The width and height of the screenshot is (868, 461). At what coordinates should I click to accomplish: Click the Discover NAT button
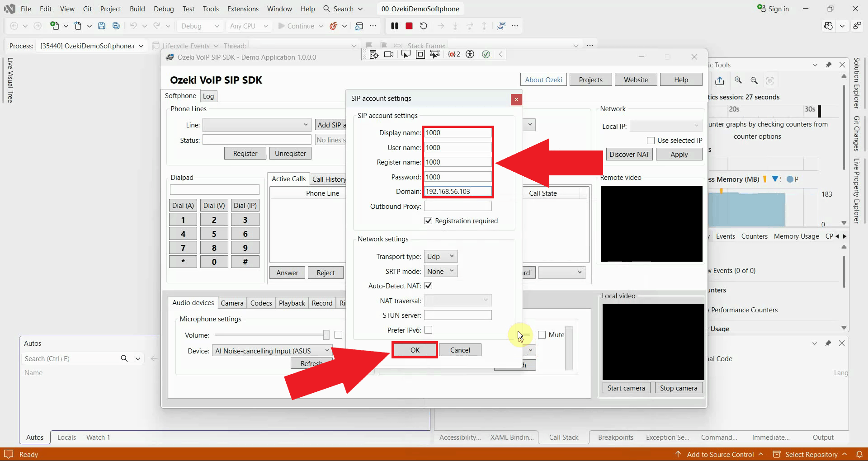tap(629, 154)
